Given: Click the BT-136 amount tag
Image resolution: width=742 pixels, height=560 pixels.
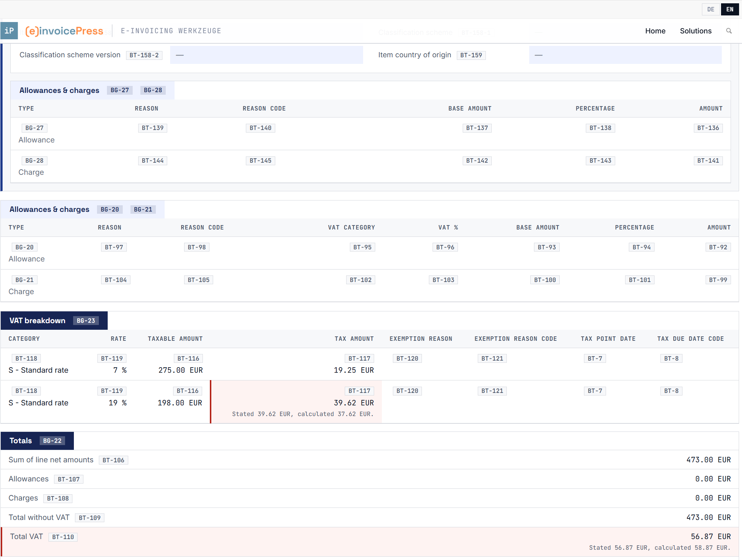Looking at the screenshot, I should coord(708,128).
